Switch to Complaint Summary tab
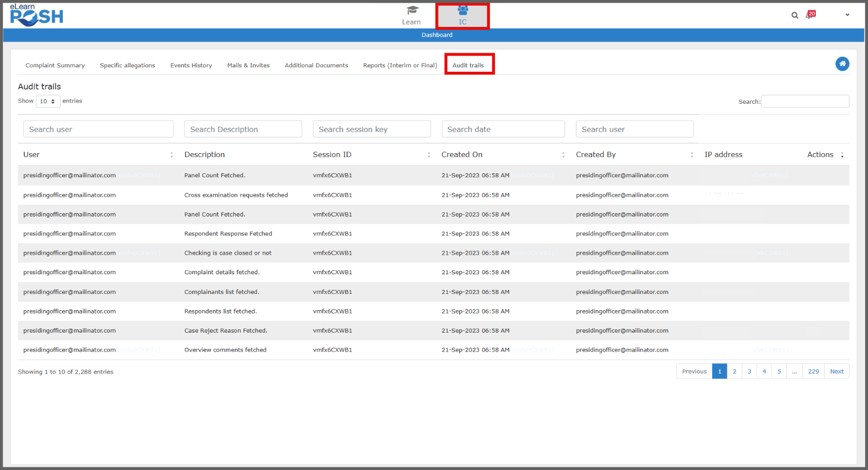Screen dimensions: 868x470 pyautogui.click(x=55, y=66)
